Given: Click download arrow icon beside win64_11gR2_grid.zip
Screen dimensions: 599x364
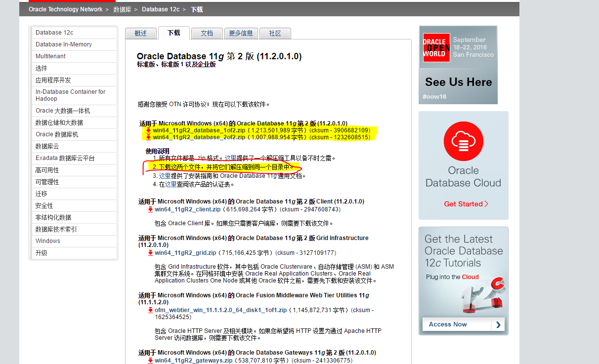Looking at the screenshot, I should (x=150, y=253).
